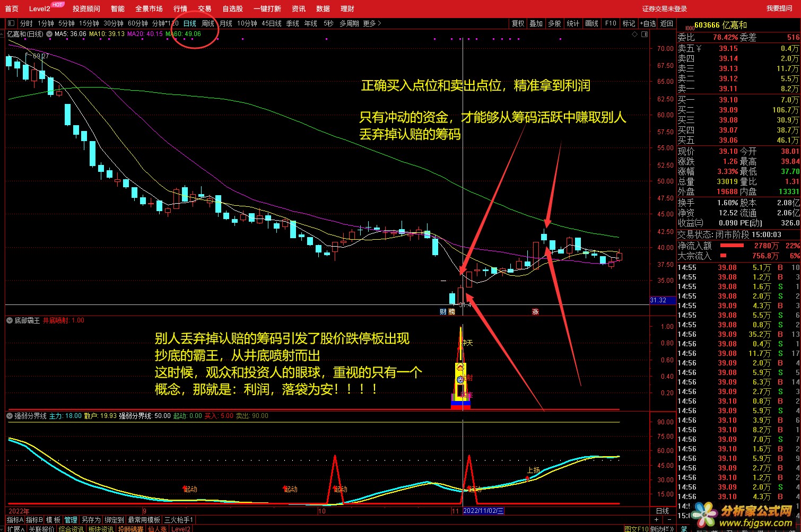
Task: Click 证券交易未登录 login link
Action: click(664, 8)
